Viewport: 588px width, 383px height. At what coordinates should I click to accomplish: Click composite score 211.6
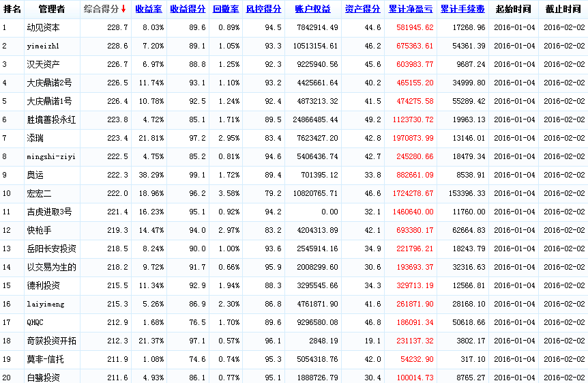tap(117, 378)
